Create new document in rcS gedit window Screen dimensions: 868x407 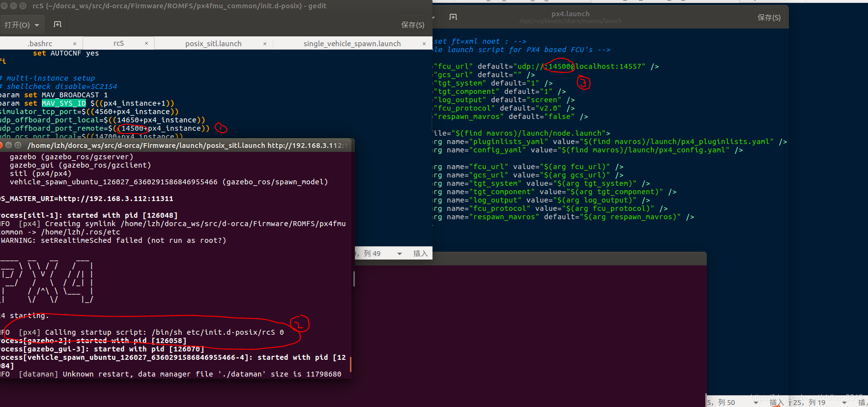58,24
